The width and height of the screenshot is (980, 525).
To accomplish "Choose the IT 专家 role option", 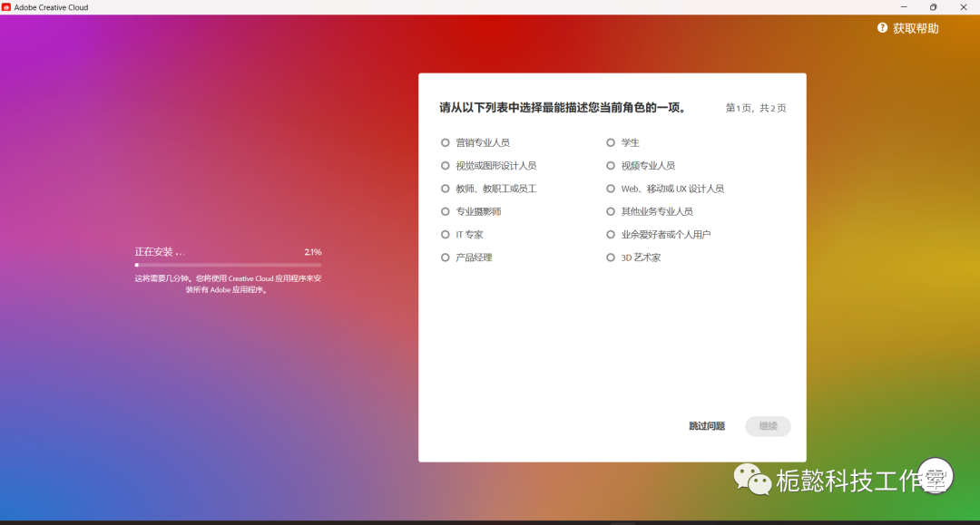I will (446, 235).
